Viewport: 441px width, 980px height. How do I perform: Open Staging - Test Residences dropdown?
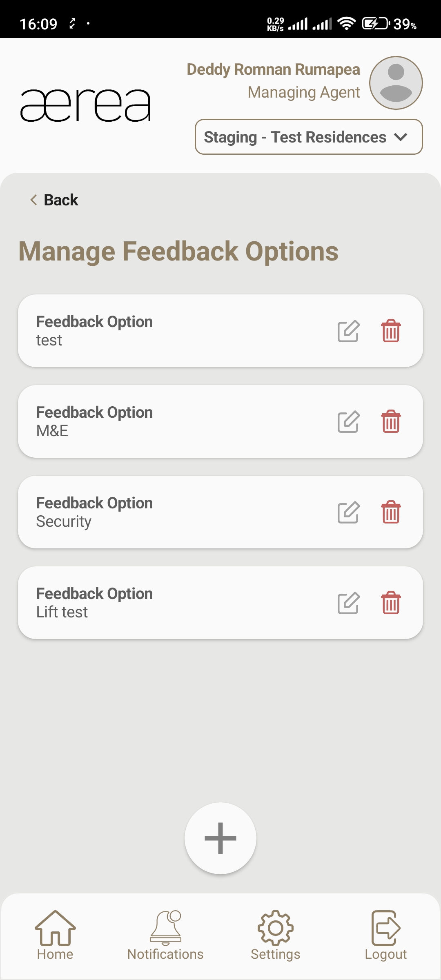(309, 137)
